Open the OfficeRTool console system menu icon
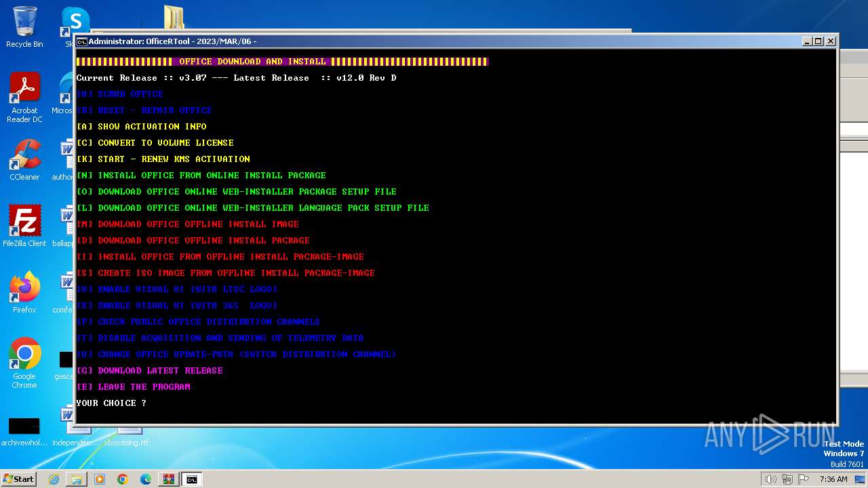 click(81, 41)
